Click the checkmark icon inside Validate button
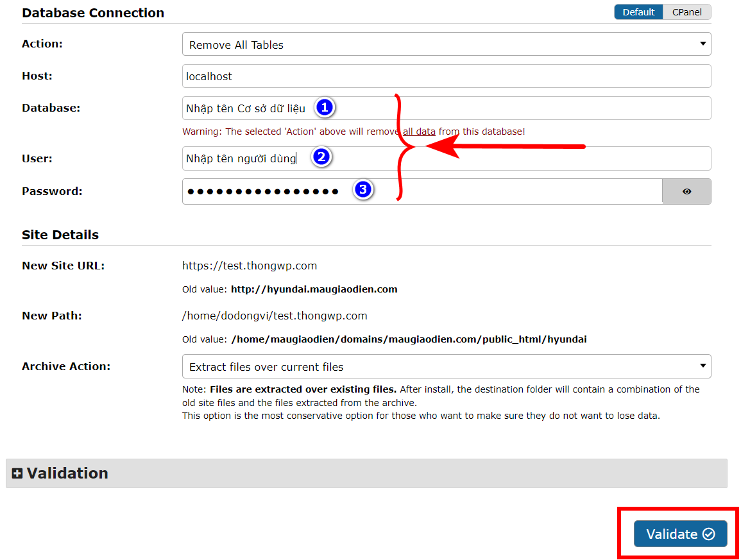This screenshot has width=741, height=560. 708,534
